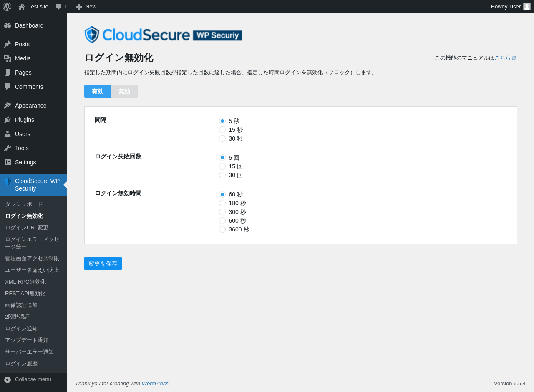The height and width of the screenshot is (392, 534).
Task: Click CloudSecure WP Security menu label
Action: point(38,185)
